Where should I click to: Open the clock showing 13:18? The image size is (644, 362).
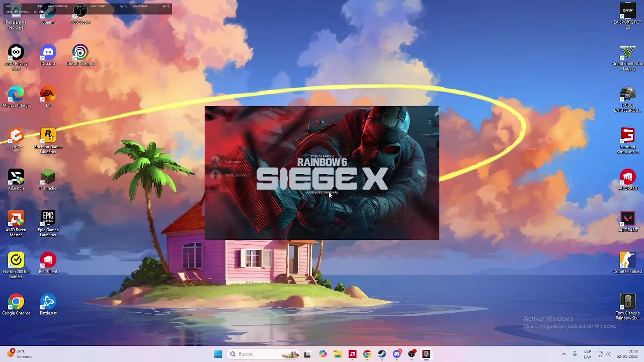click(627, 354)
